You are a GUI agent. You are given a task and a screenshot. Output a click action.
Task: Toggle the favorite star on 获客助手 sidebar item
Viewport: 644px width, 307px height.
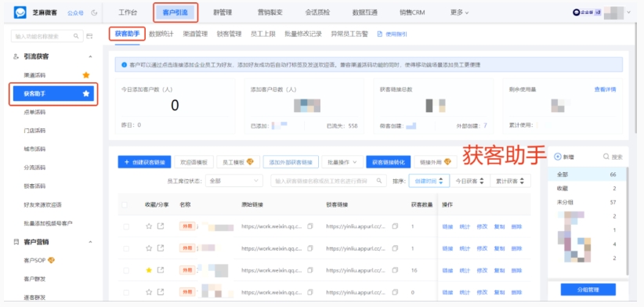pos(86,93)
